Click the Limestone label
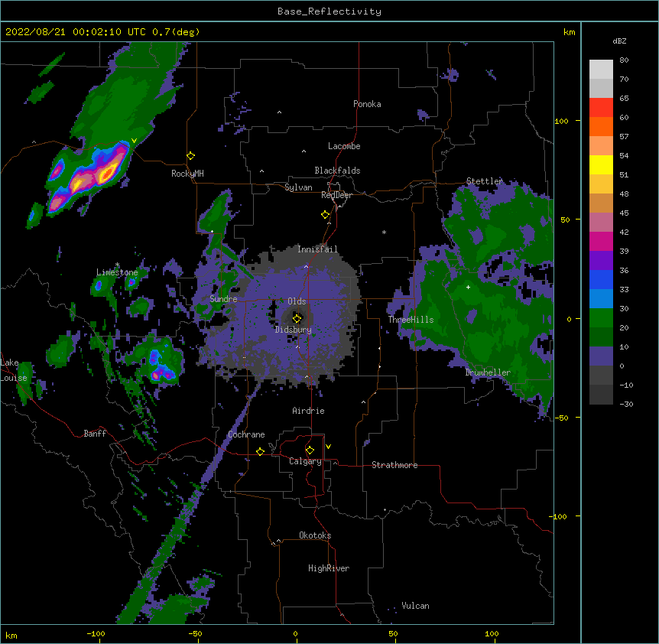The height and width of the screenshot is (644, 659). pos(117,272)
